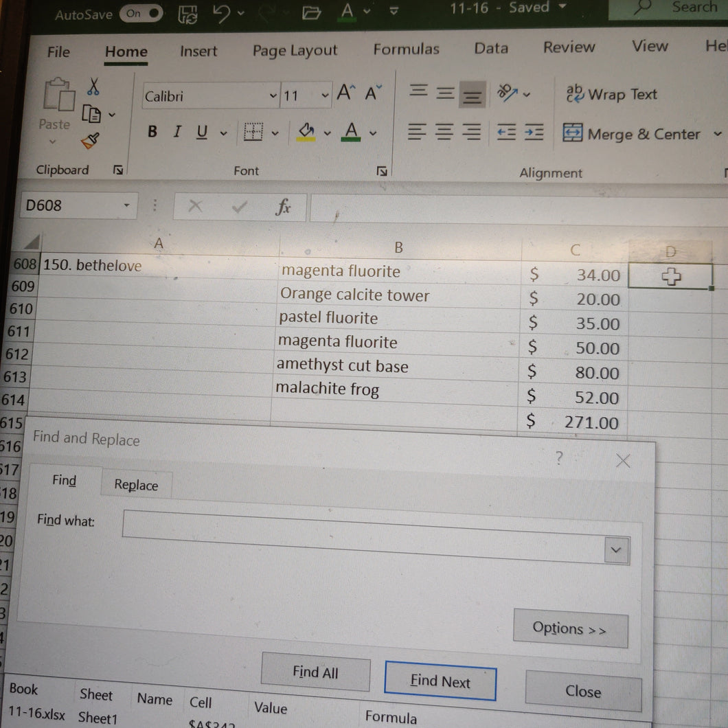Select Top Align
Viewport: 728px width, 728px height.
pyautogui.click(x=418, y=91)
